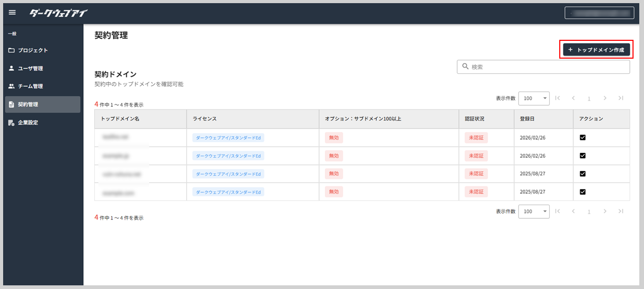Toggle action checkbox in fourth domain row
The image size is (644, 289).
582,192
